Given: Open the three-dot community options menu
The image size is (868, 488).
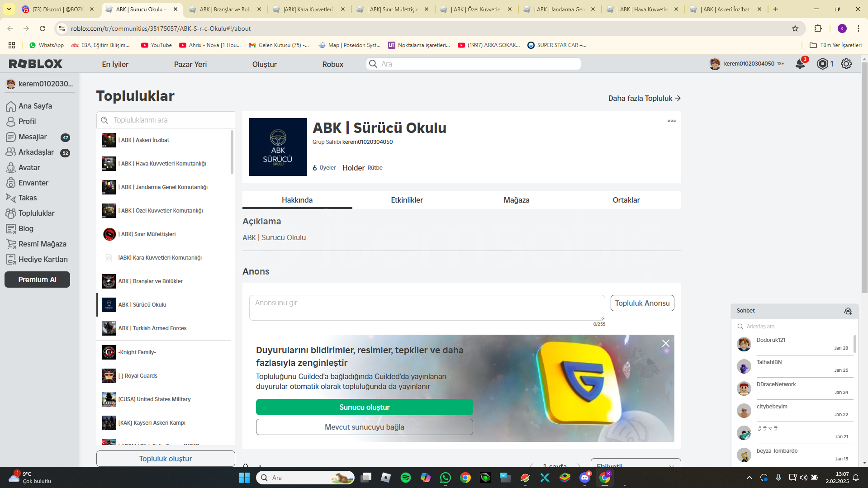Looking at the screenshot, I should click(x=671, y=121).
